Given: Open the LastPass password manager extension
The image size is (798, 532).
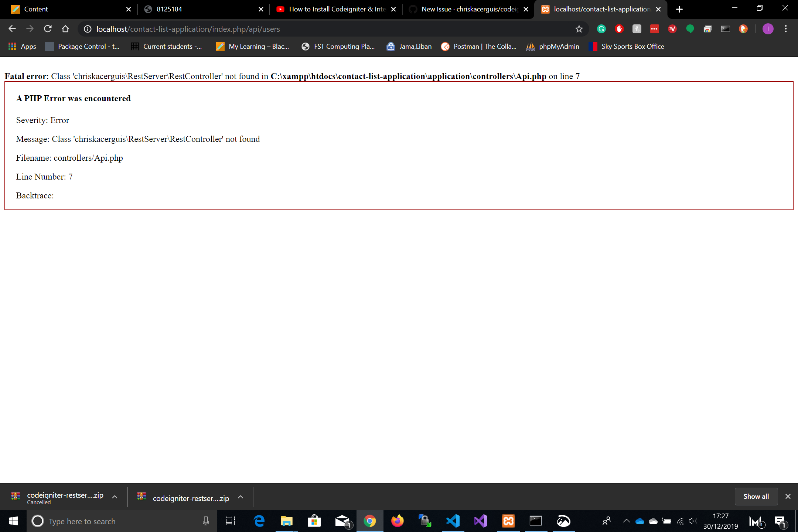Looking at the screenshot, I should click(x=654, y=29).
